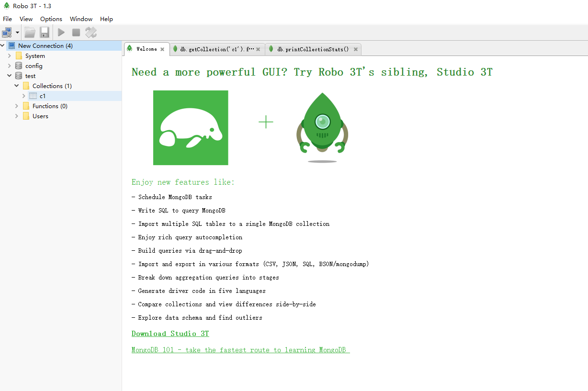Viewport: 588px width, 391px height.
Task: Select the System folder label
Action: (x=35, y=56)
